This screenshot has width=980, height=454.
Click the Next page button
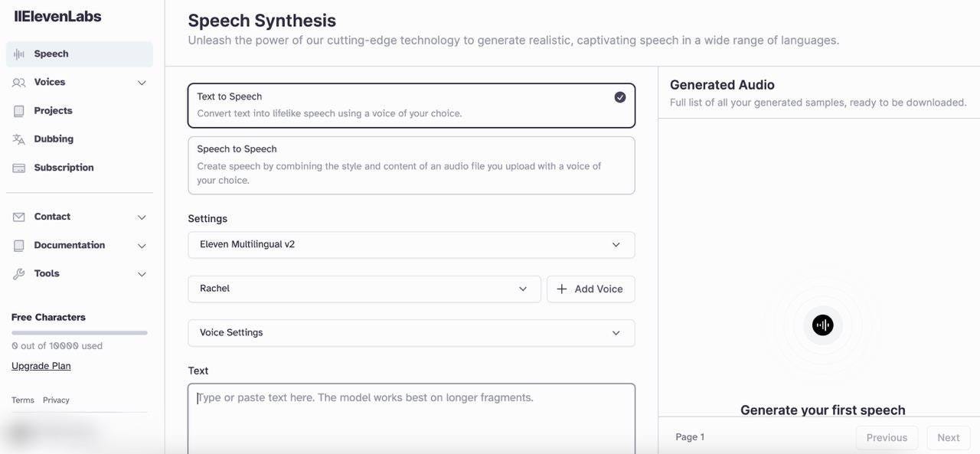pos(949,438)
